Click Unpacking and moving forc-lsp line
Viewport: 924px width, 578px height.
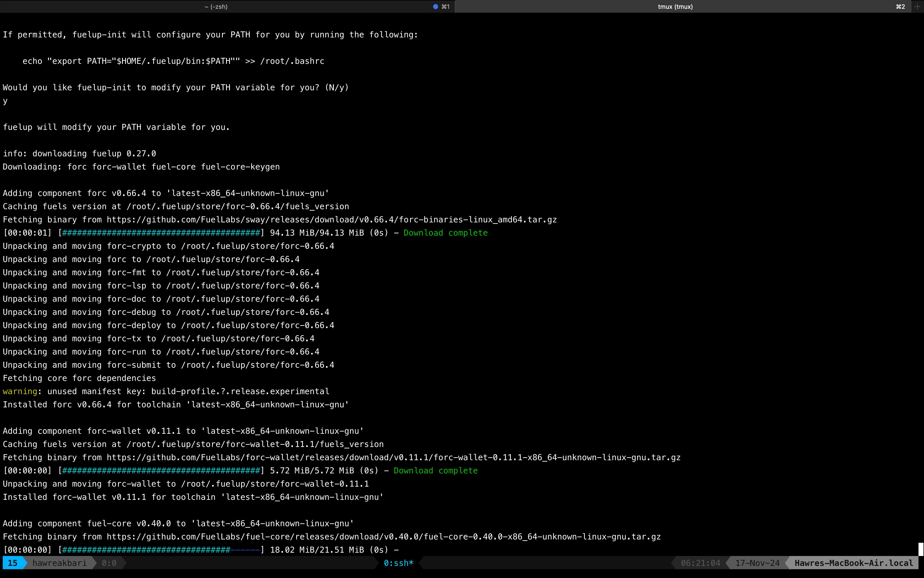pyautogui.click(x=161, y=286)
